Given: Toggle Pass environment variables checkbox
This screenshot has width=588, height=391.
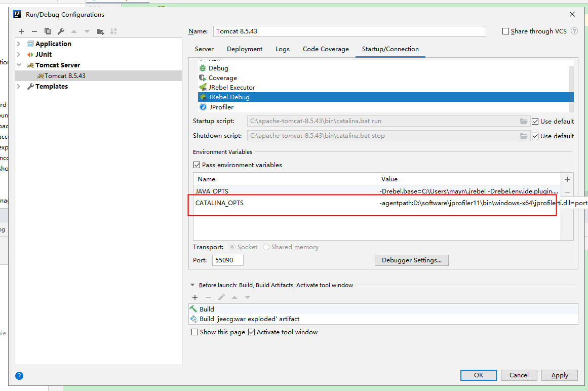Looking at the screenshot, I should pyautogui.click(x=197, y=165).
